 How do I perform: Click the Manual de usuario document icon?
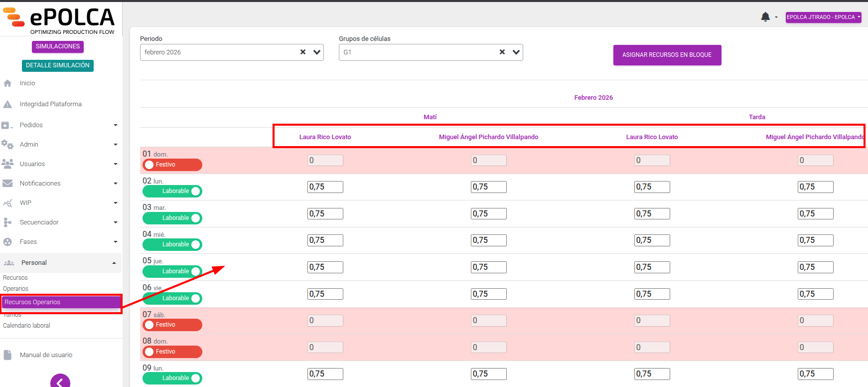coord(7,355)
